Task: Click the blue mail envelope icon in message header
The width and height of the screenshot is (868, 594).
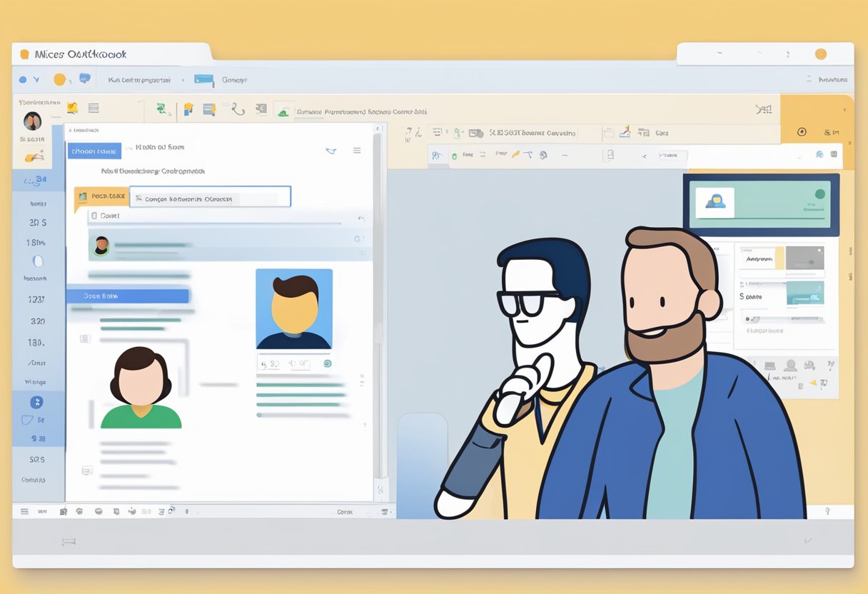Action: 330,151
